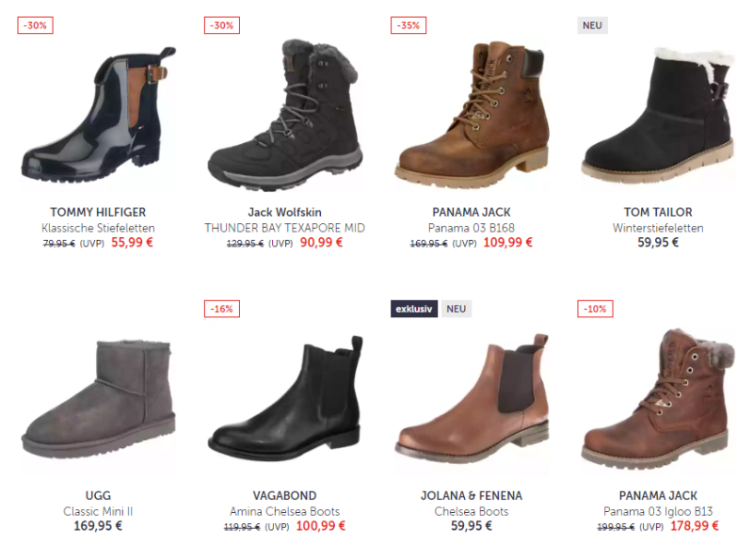Click the NEU badge above Tom Tailor boot
Screen dimensions: 753x560
[x=592, y=25]
